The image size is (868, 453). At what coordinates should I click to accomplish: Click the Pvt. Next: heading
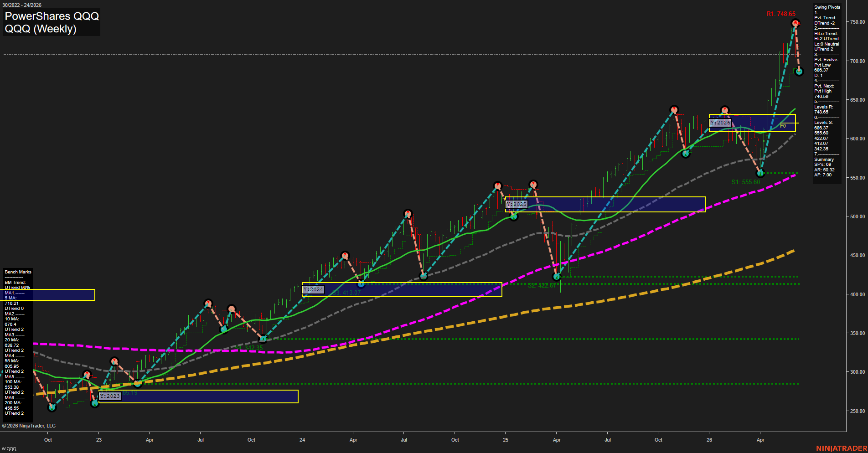click(824, 86)
